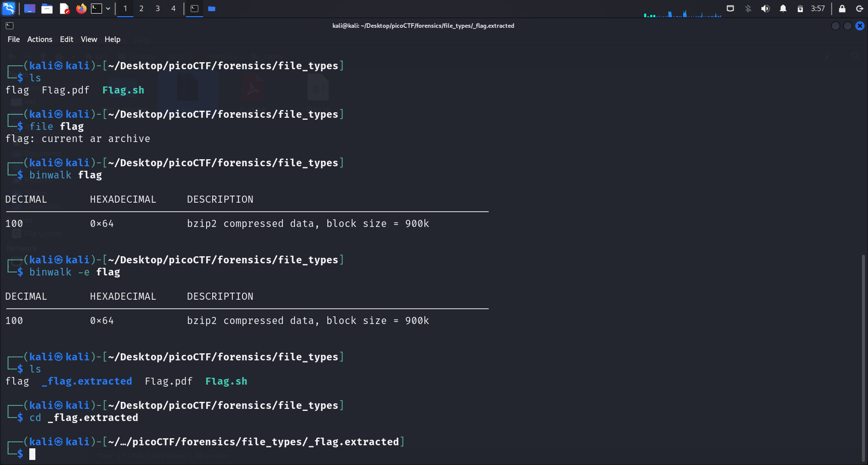
Task: Launch the file manager from panel
Action: [x=47, y=9]
